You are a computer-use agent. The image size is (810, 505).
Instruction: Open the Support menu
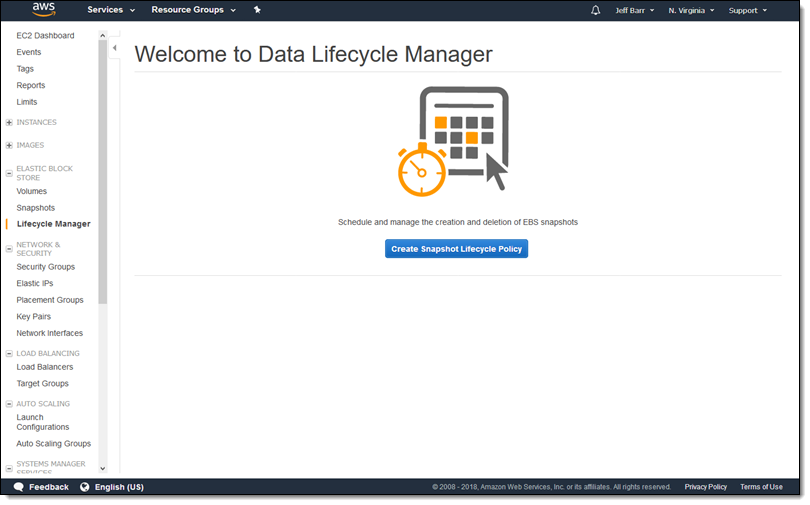click(748, 10)
